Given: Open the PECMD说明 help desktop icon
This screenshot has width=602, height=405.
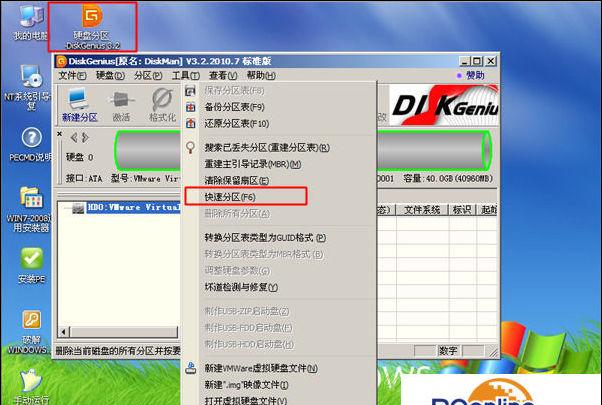Looking at the screenshot, I should point(31,145).
